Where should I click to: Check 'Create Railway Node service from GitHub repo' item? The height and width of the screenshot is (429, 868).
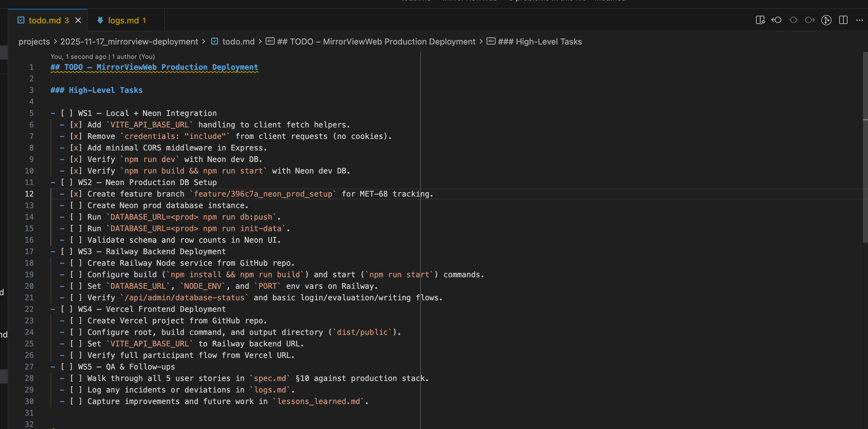coord(75,263)
